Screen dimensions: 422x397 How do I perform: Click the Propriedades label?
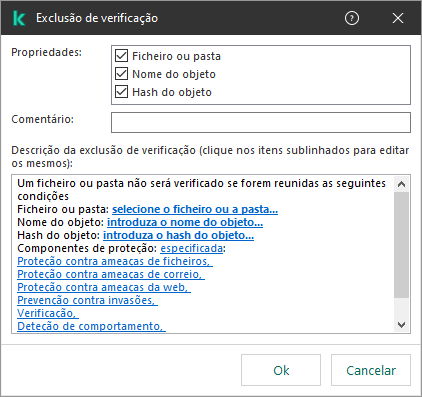pos(47,52)
